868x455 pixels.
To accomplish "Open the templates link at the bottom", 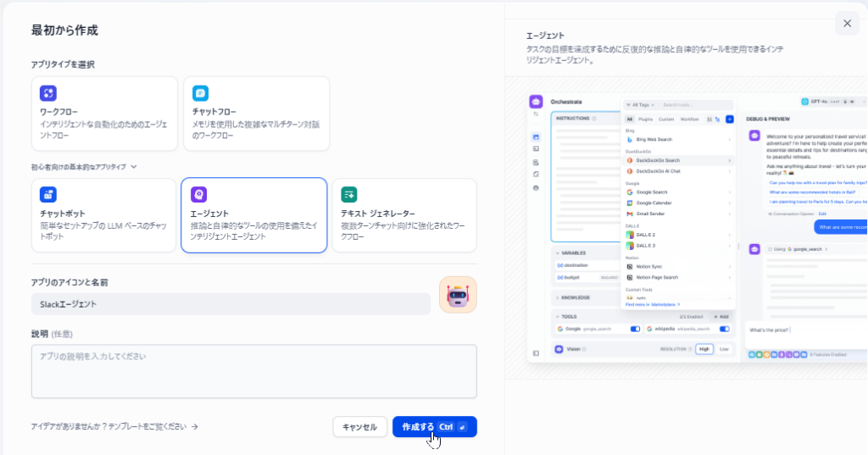I will 114,427.
